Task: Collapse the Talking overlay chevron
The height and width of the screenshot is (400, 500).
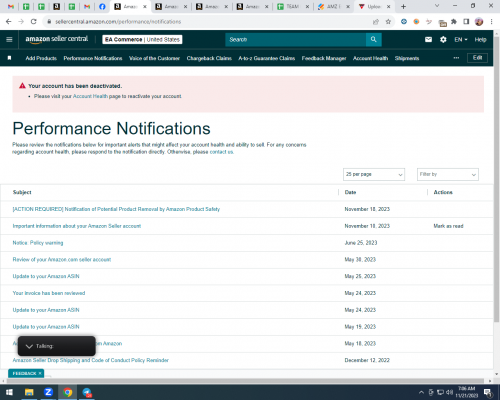Action: click(x=29, y=346)
